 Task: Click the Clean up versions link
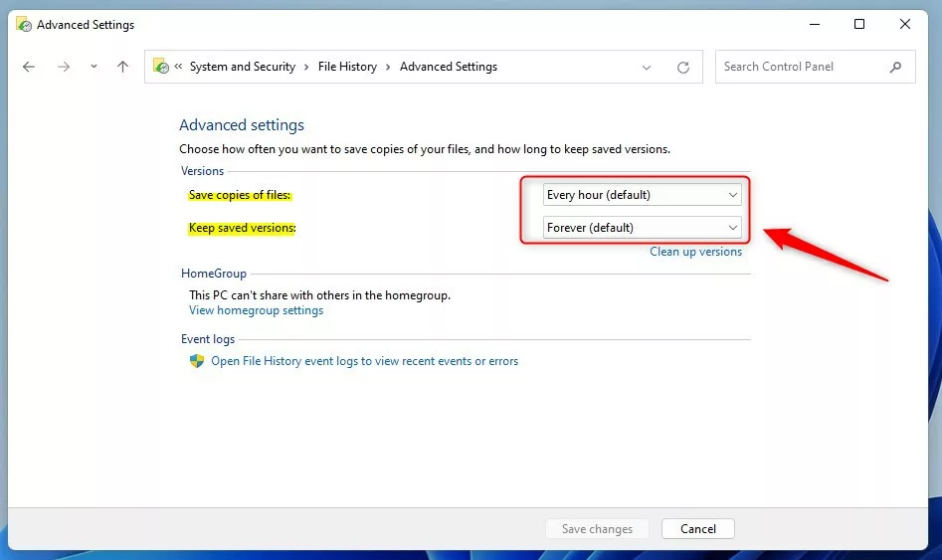(695, 252)
